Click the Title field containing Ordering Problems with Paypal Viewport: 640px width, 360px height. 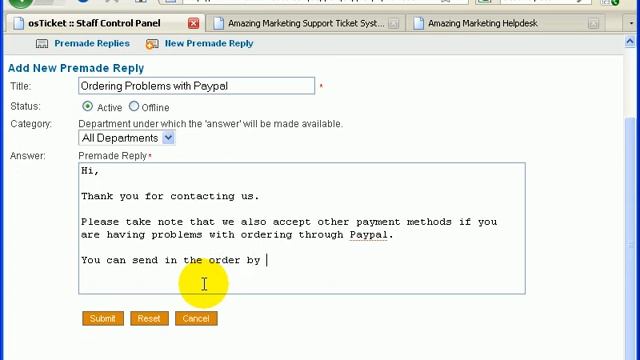click(196, 86)
